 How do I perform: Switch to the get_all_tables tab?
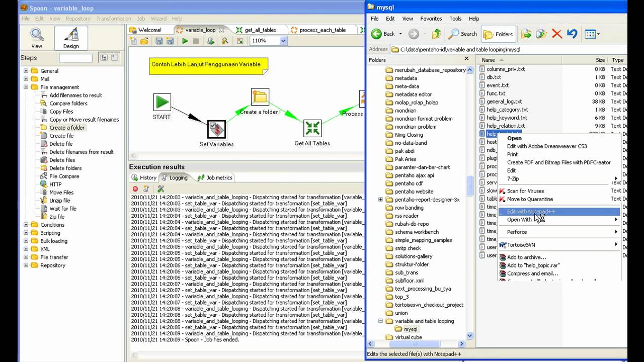point(260,30)
